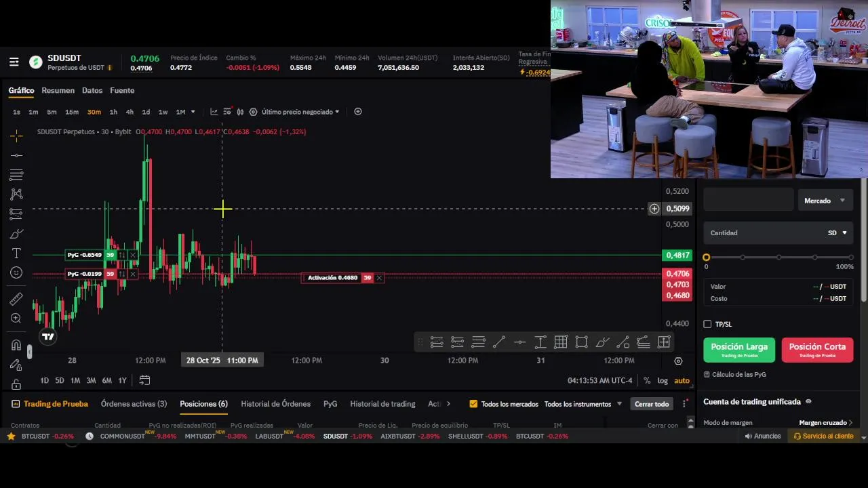Open the Mercado order type dropdown

(x=825, y=201)
